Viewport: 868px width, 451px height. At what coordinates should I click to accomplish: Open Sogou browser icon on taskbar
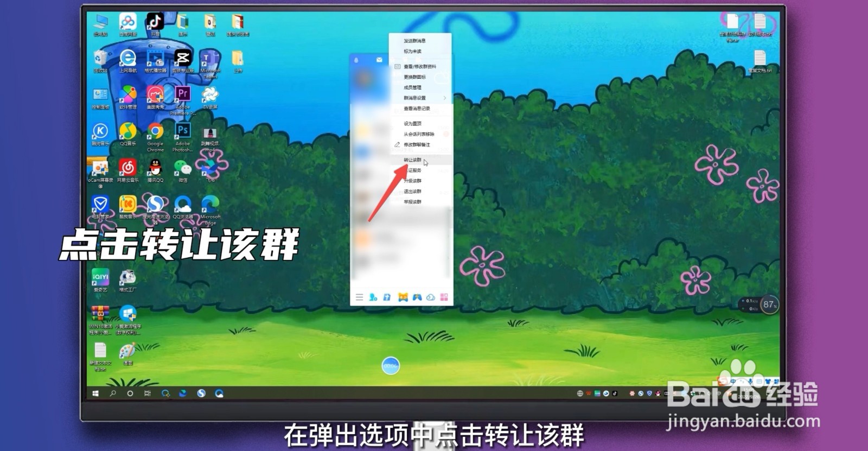[x=201, y=393]
